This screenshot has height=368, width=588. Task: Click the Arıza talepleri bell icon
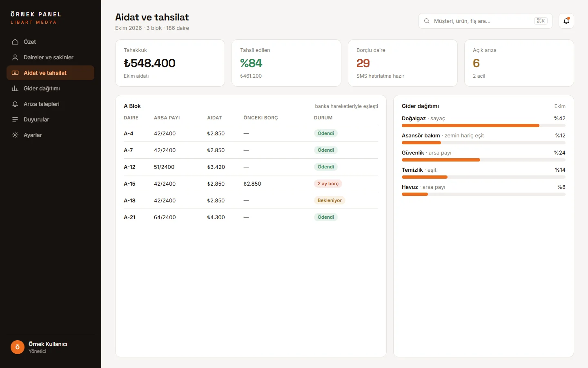pyautogui.click(x=15, y=104)
